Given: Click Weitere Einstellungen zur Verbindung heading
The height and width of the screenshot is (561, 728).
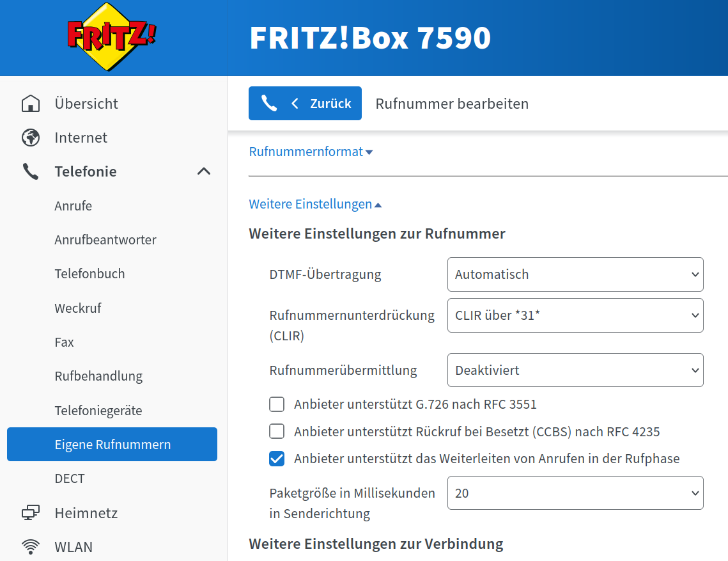Looking at the screenshot, I should click(x=376, y=544).
